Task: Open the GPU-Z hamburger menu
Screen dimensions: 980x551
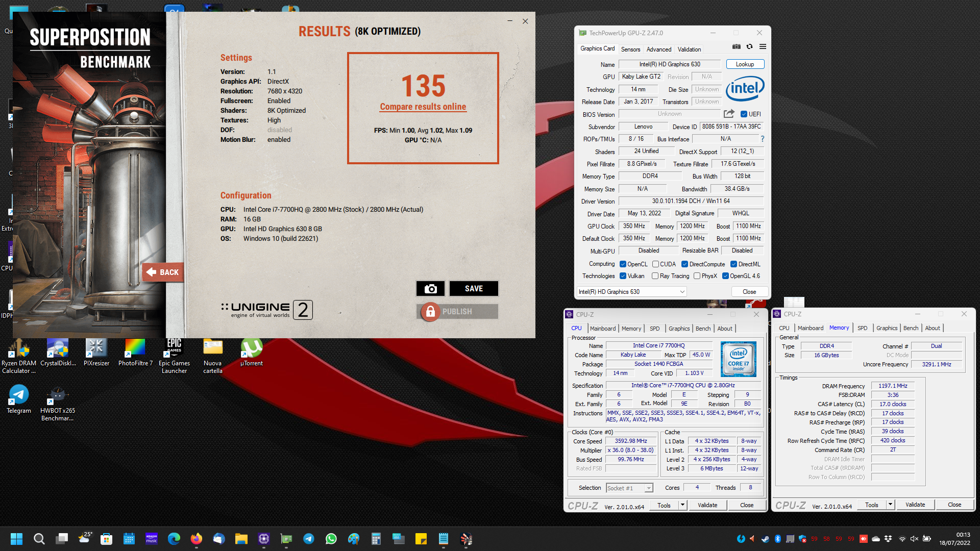Action: click(x=763, y=46)
